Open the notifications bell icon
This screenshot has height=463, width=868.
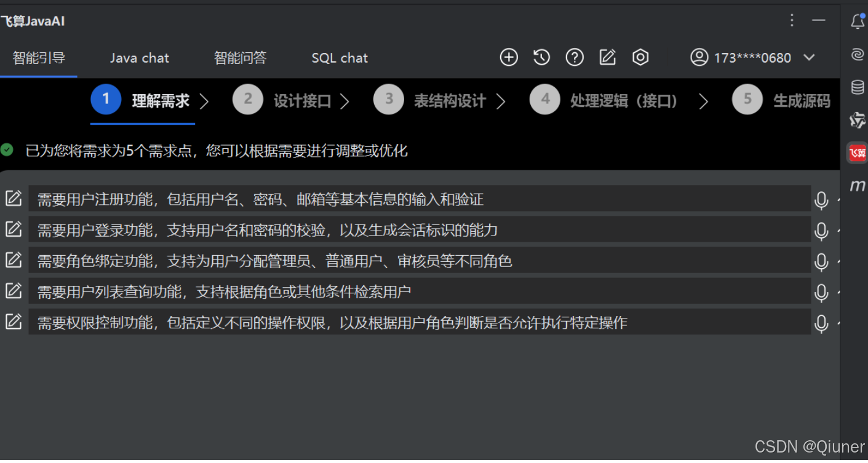[858, 22]
